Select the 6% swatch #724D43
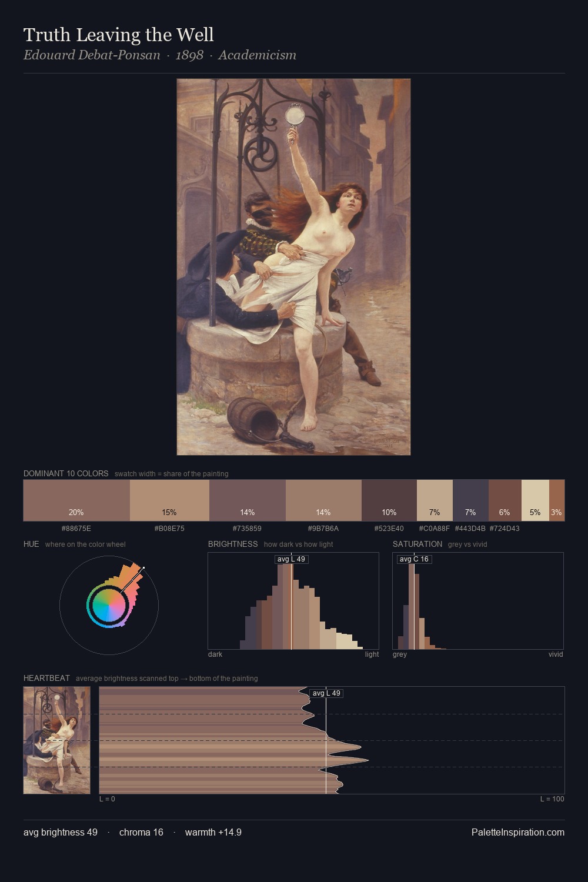 click(x=505, y=500)
